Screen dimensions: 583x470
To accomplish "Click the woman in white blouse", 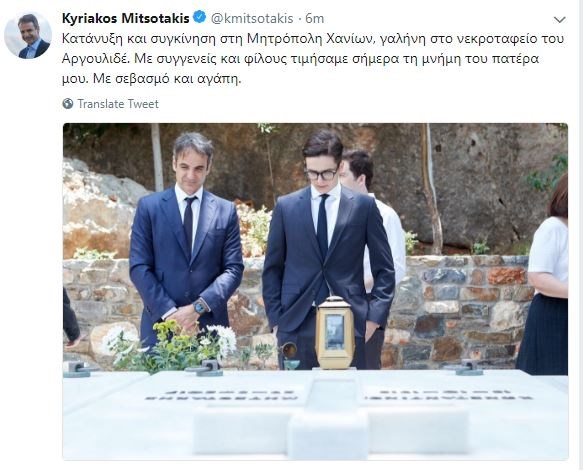I will click(545, 275).
